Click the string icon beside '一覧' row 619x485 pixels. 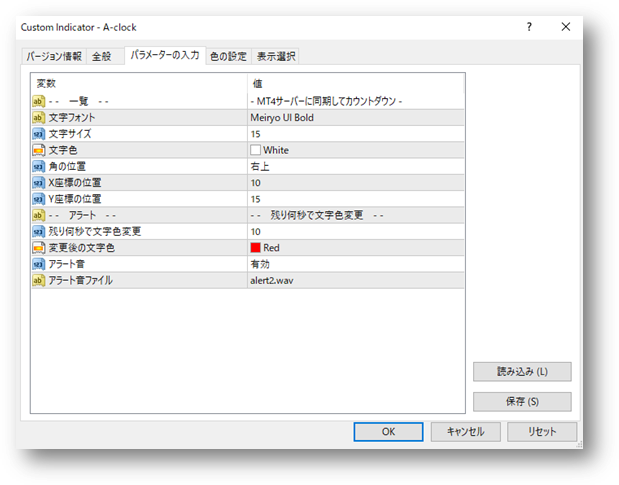tap(38, 101)
